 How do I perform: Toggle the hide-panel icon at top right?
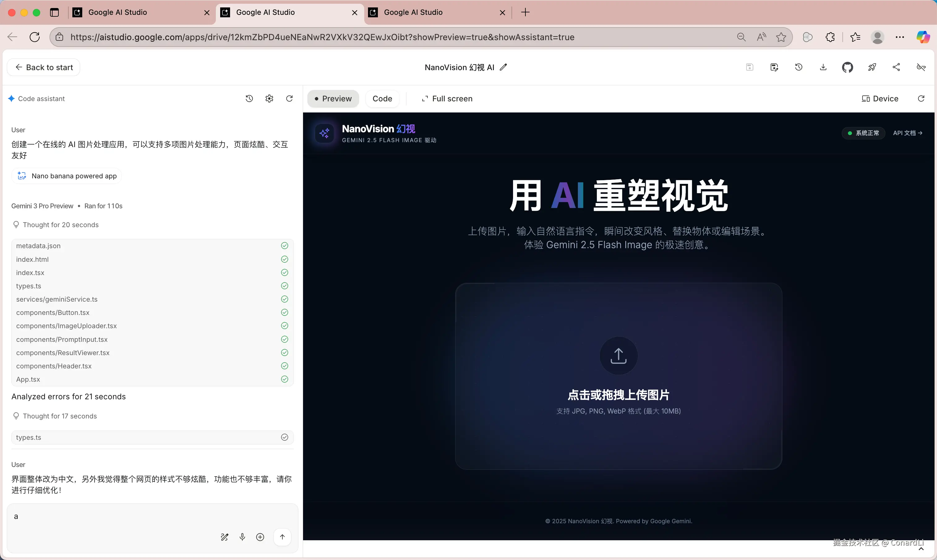pyautogui.click(x=921, y=67)
